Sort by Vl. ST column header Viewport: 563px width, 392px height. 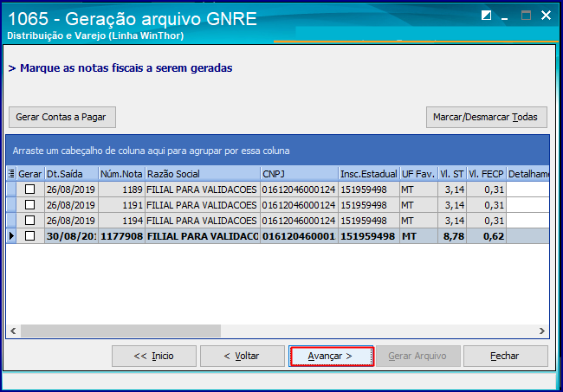pyautogui.click(x=452, y=174)
